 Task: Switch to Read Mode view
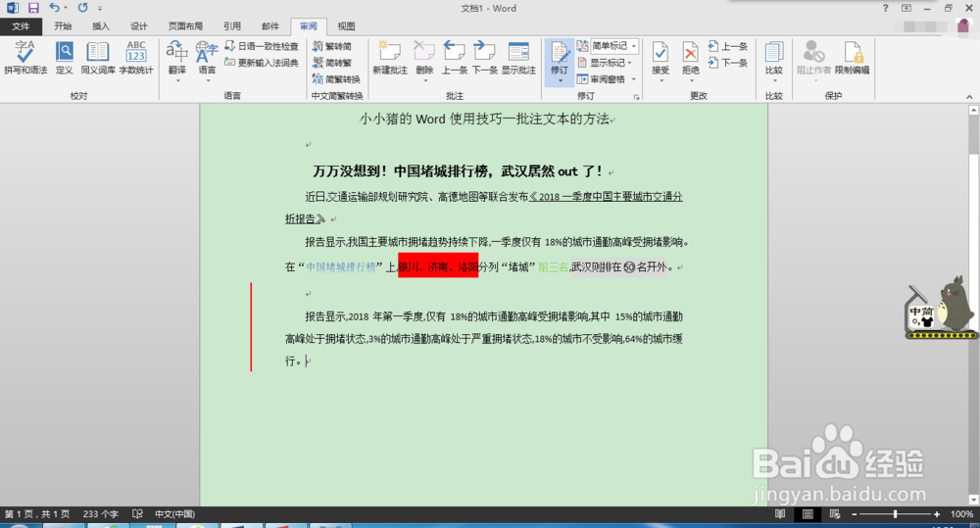point(780,513)
